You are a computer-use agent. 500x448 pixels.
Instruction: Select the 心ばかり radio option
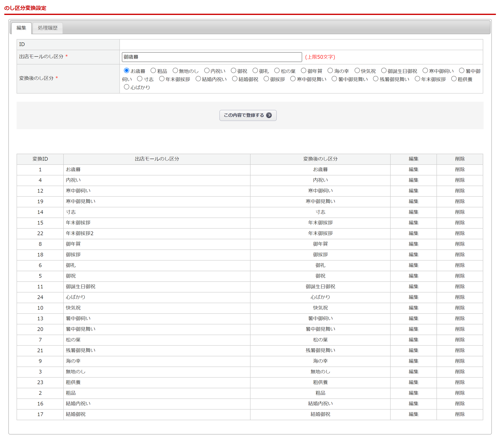point(126,87)
